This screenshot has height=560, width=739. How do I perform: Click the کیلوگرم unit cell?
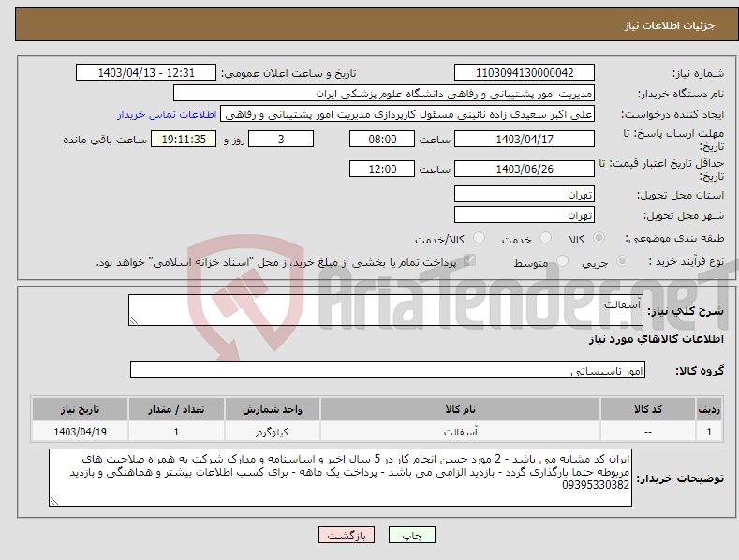coord(273,432)
